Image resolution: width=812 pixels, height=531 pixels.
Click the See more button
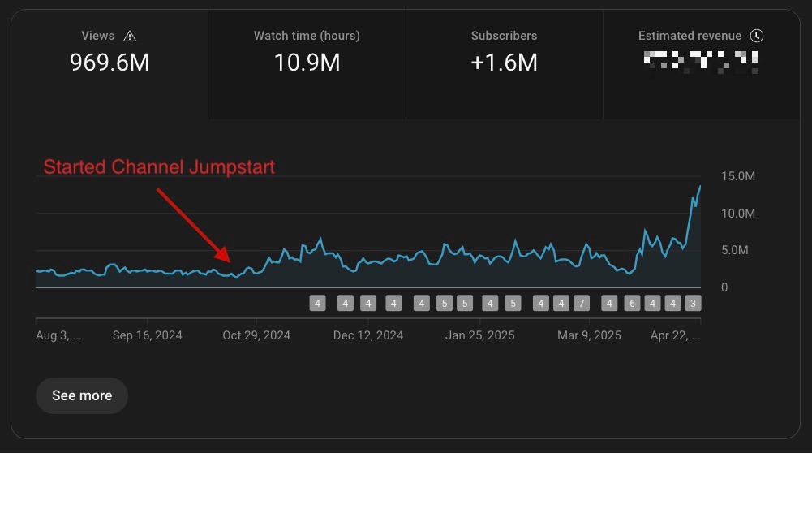(x=81, y=395)
